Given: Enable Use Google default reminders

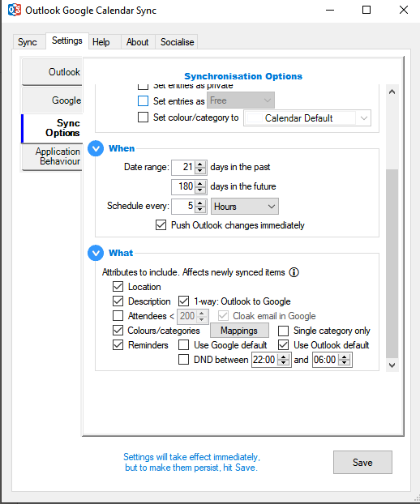Looking at the screenshot, I should point(183,345).
